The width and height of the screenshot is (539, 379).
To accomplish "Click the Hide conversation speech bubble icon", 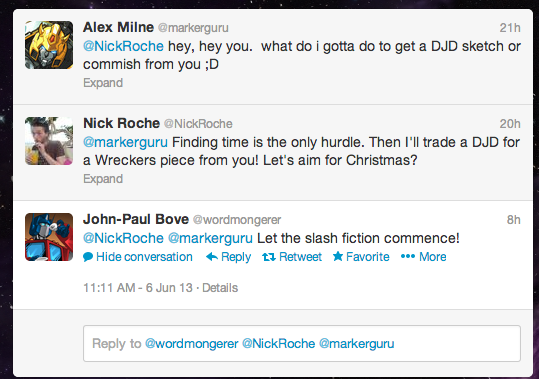I will [88, 257].
